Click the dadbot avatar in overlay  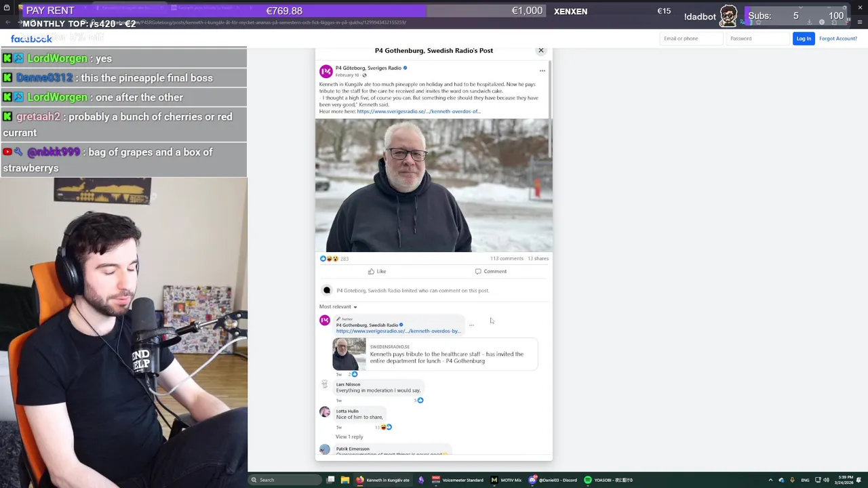(x=728, y=16)
